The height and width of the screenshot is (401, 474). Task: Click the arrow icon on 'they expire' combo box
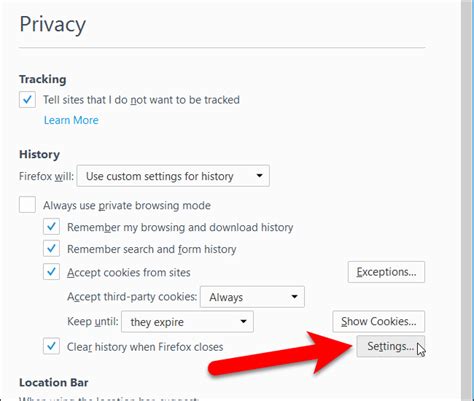pos(243,322)
